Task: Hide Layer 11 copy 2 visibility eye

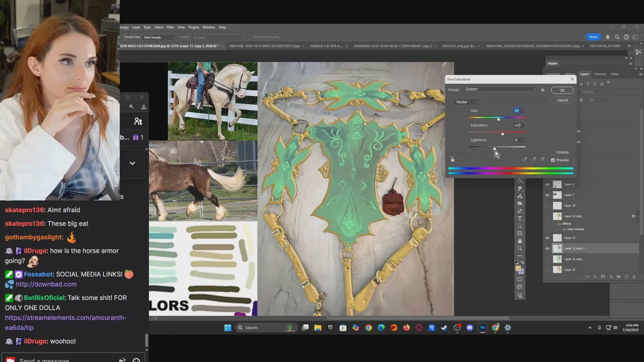Action: 547,248
